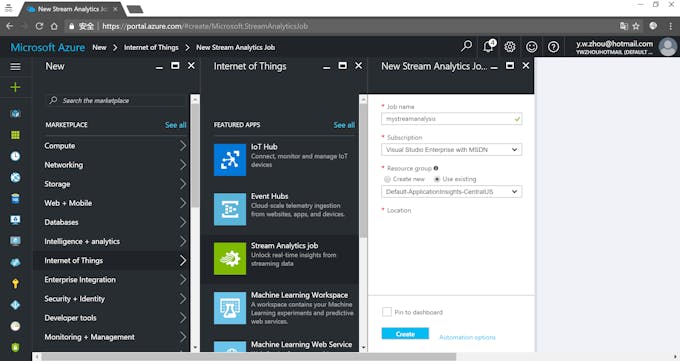Click the y.w.zhou@hotmail.com account name
680x361 pixels.
coord(614,43)
